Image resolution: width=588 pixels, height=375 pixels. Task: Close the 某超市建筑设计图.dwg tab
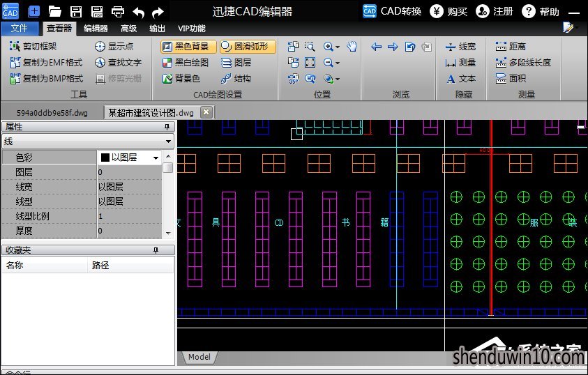tap(206, 112)
